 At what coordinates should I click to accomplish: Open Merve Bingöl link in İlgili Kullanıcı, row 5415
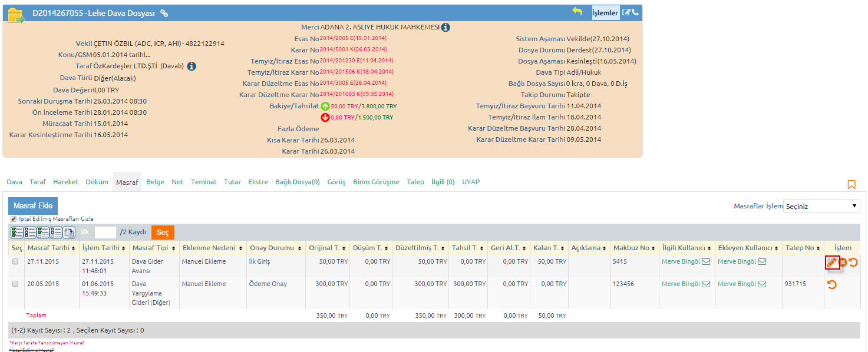tap(681, 262)
